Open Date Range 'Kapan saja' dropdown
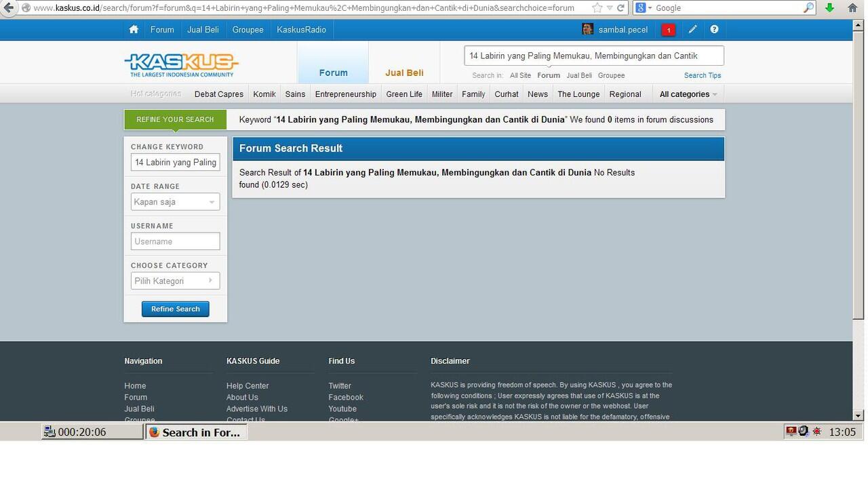 tap(175, 202)
